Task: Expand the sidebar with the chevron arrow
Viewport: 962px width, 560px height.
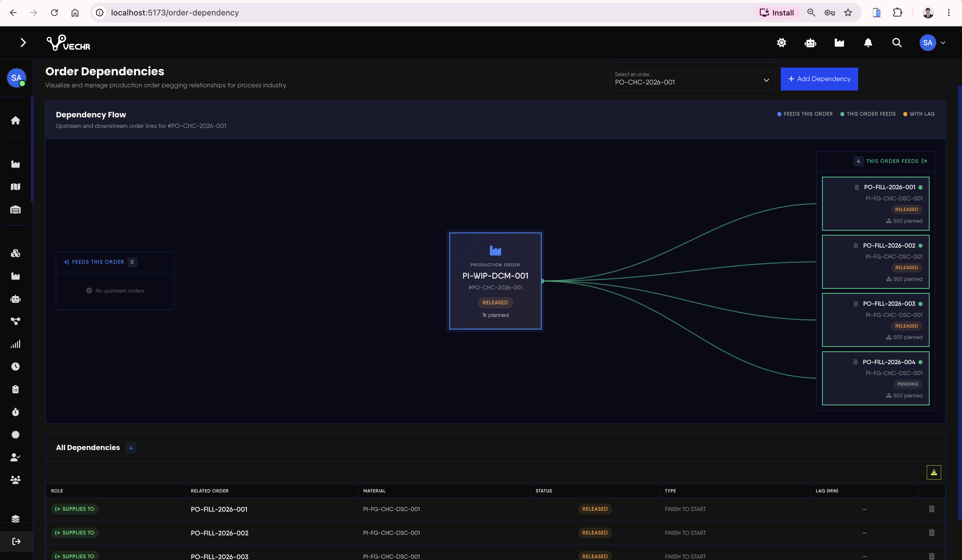Action: tap(23, 42)
